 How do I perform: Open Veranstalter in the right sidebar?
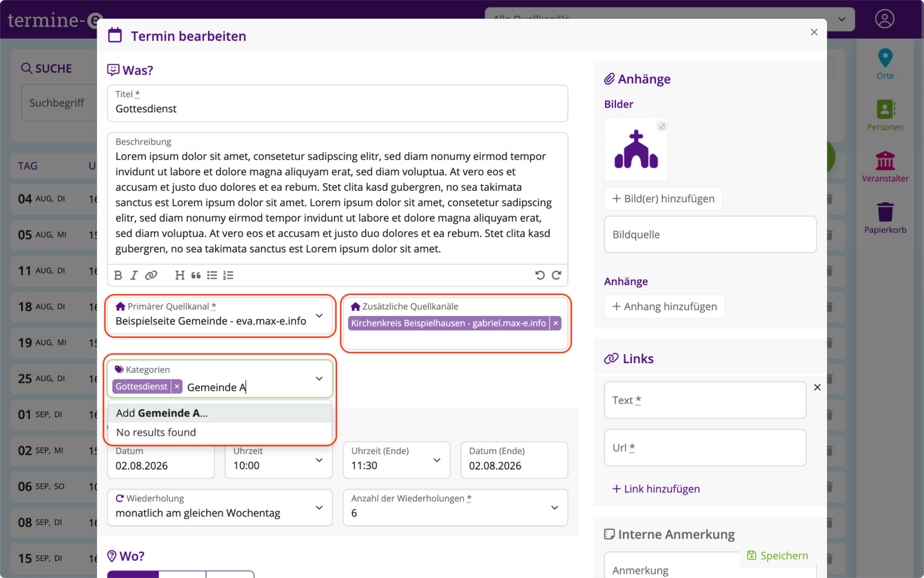coord(885,167)
